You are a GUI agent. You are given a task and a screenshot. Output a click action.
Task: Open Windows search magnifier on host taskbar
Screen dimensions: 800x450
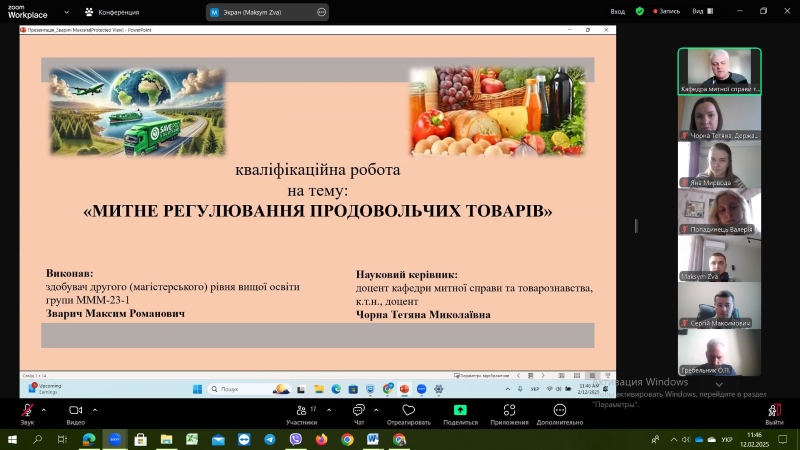[x=37, y=439]
